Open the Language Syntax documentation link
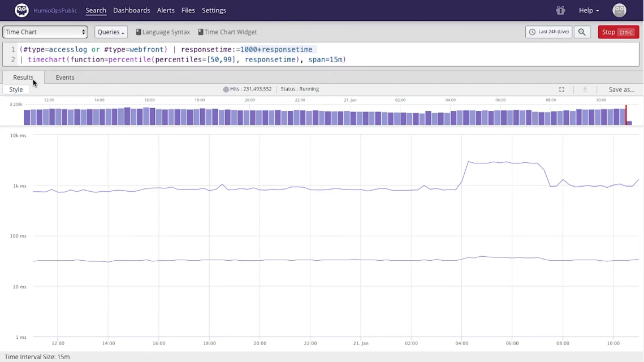Viewport: 644px width, 362px height. (x=163, y=32)
